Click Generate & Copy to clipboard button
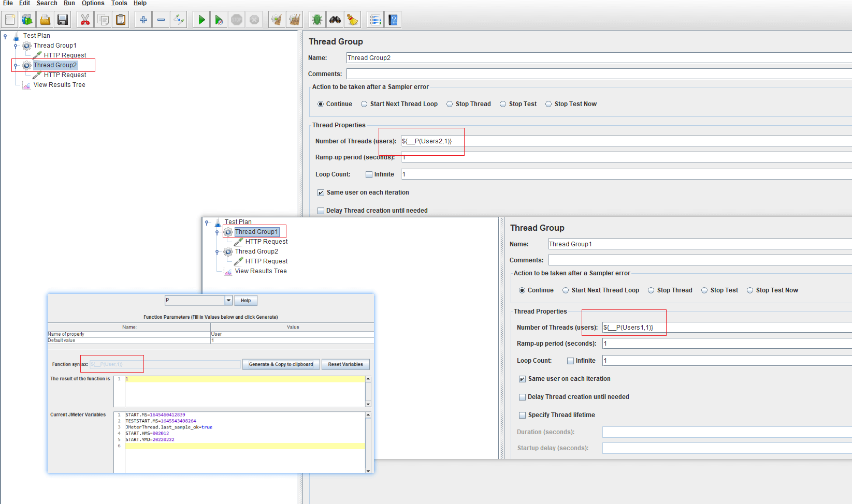 281,364
